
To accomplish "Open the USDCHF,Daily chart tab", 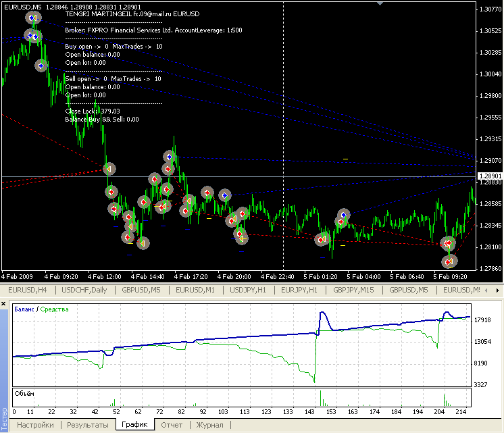I will coord(84,290).
